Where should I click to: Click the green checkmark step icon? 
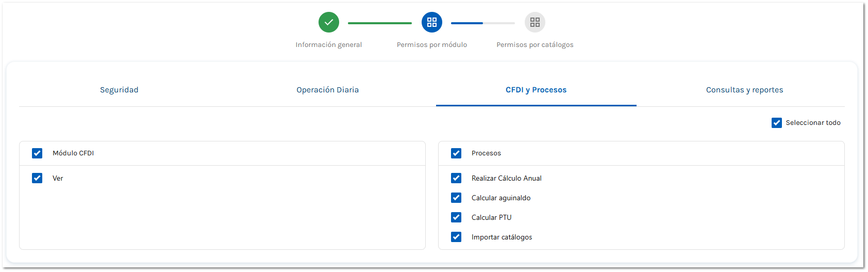click(x=329, y=22)
